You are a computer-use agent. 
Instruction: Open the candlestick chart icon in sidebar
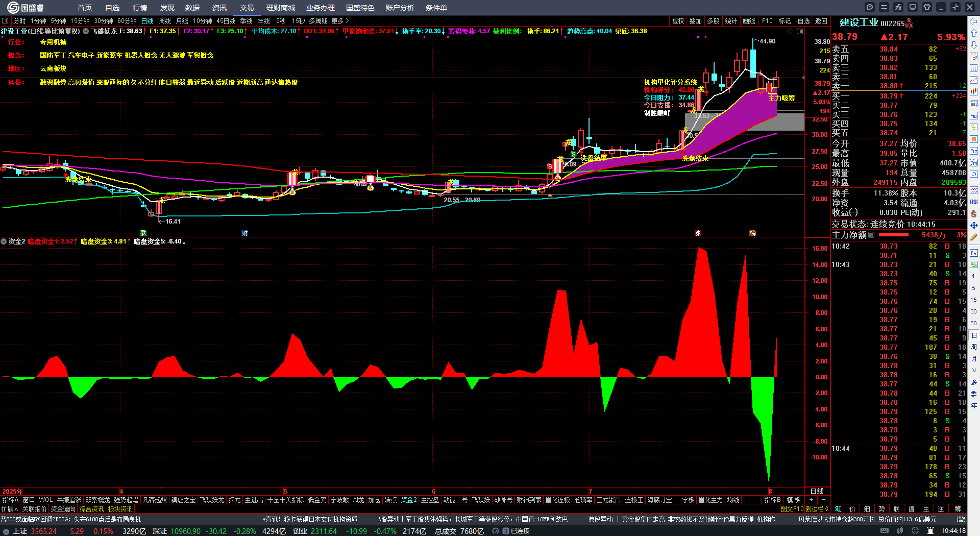pyautogui.click(x=974, y=92)
